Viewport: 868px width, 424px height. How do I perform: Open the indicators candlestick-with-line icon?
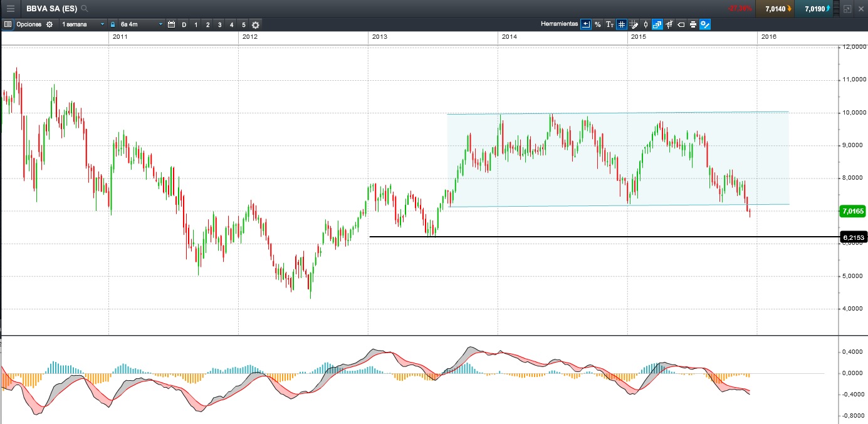[x=669, y=24]
